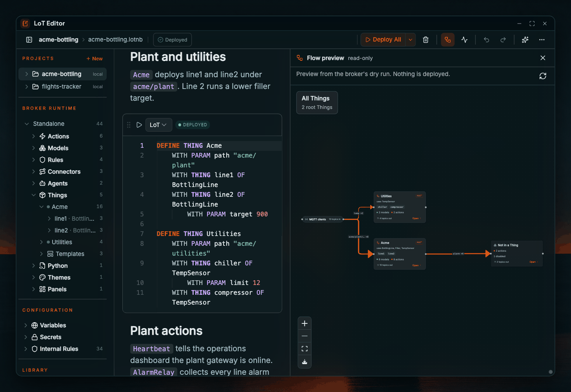Close the Flow preview panel
Viewport: 571px width, 392px height.
tap(543, 58)
